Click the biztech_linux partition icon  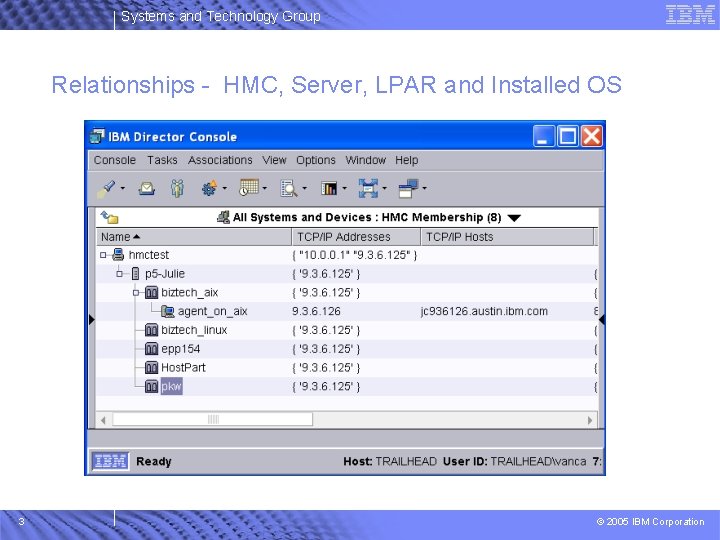tap(151, 330)
